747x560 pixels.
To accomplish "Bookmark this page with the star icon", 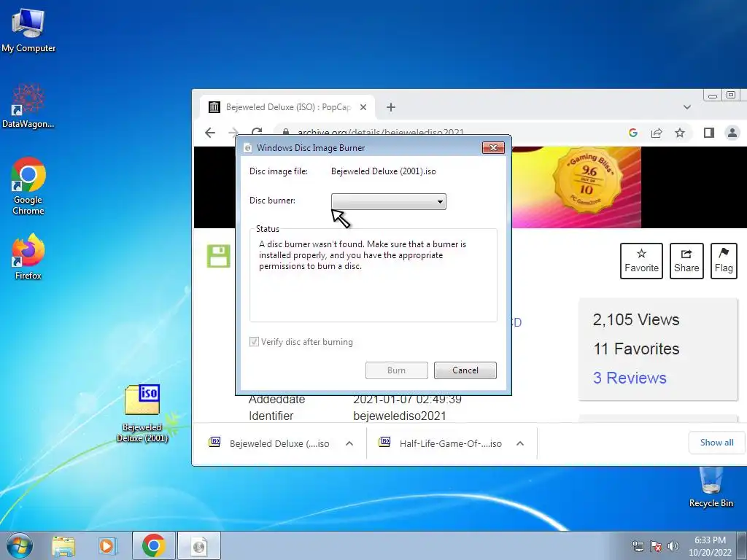I will tap(680, 133).
